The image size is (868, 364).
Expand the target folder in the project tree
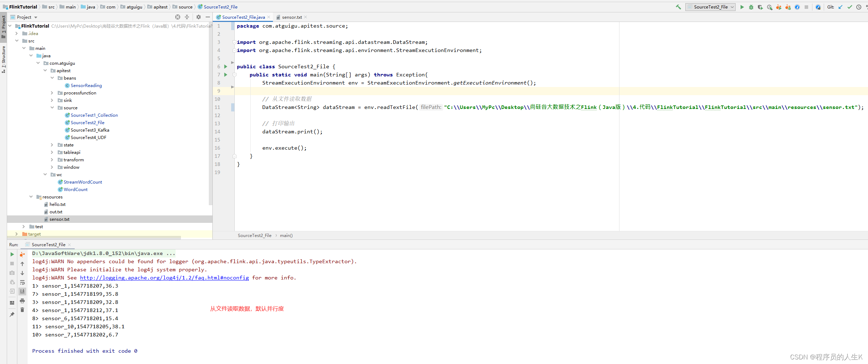point(17,234)
